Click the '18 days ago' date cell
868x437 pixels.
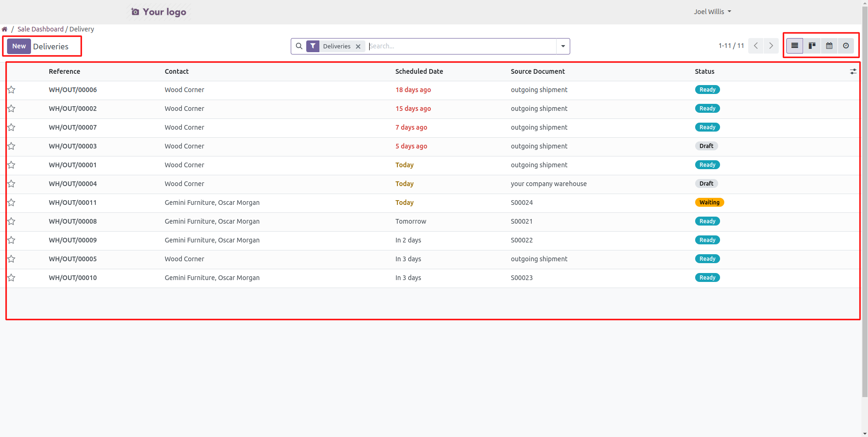(413, 90)
